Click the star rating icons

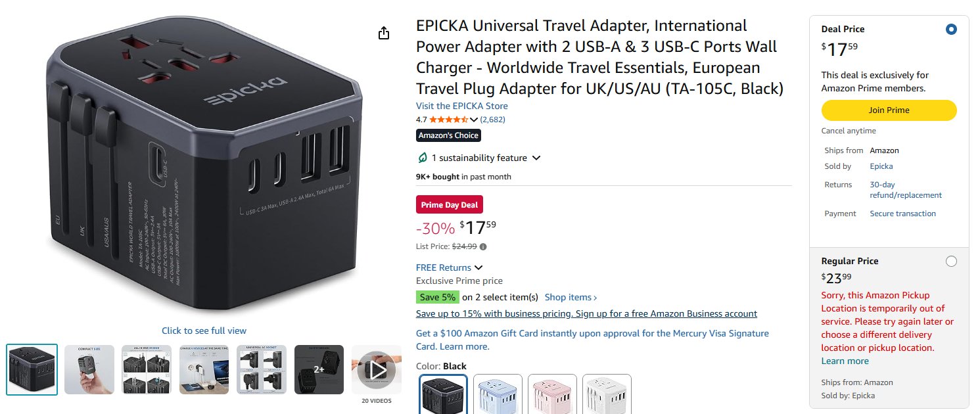click(x=449, y=120)
